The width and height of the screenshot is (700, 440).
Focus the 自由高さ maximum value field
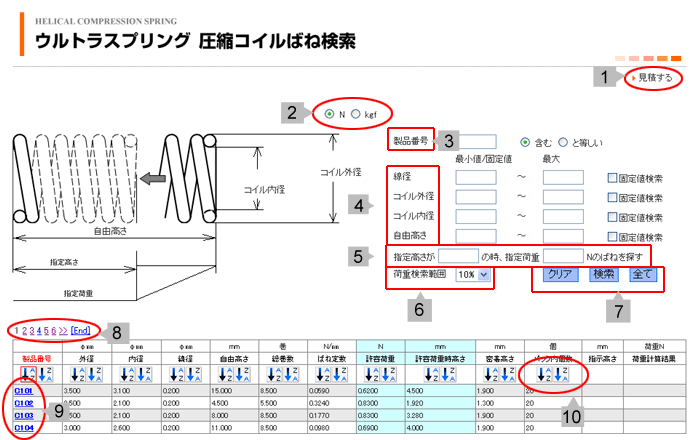click(x=563, y=236)
